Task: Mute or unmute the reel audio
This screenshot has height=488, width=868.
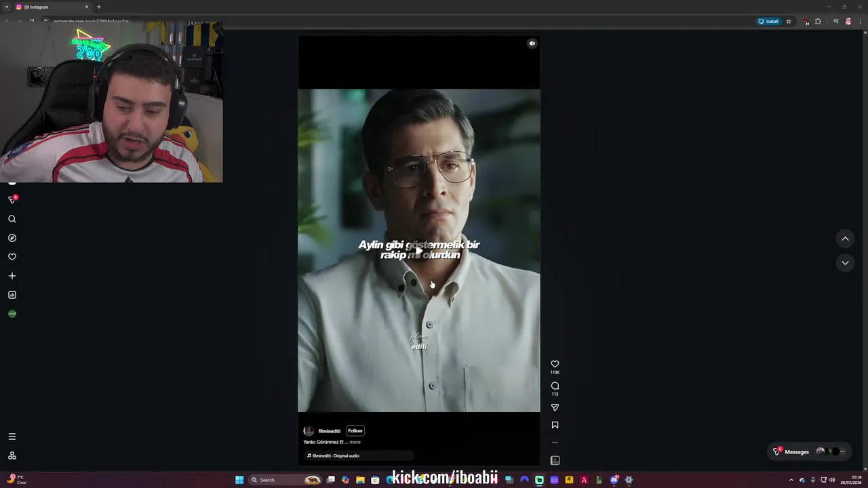Action: [x=532, y=43]
